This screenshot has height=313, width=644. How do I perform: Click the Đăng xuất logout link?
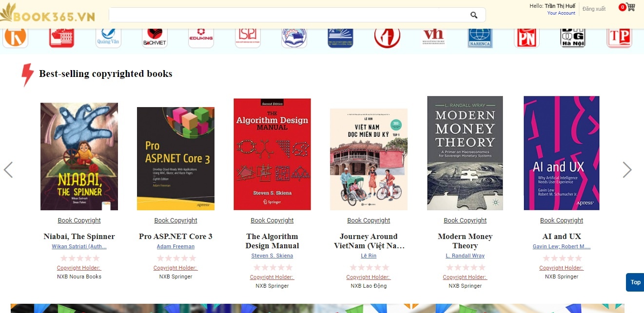(594, 9)
